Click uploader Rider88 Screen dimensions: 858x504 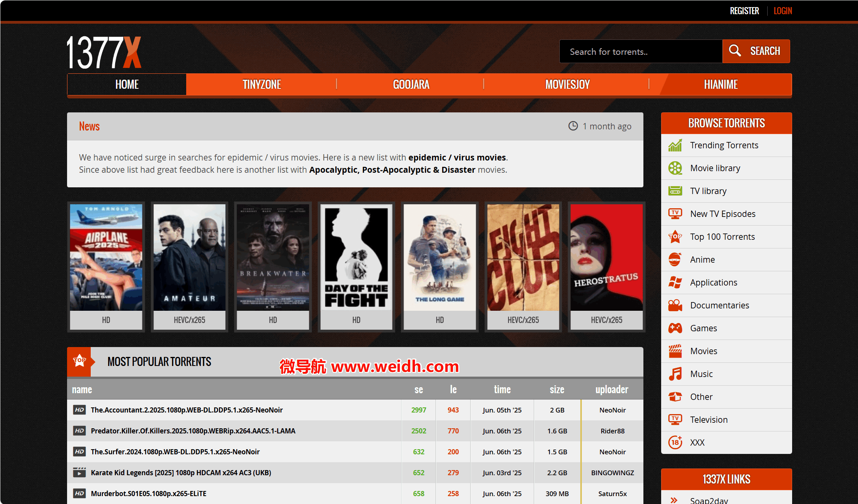(612, 431)
